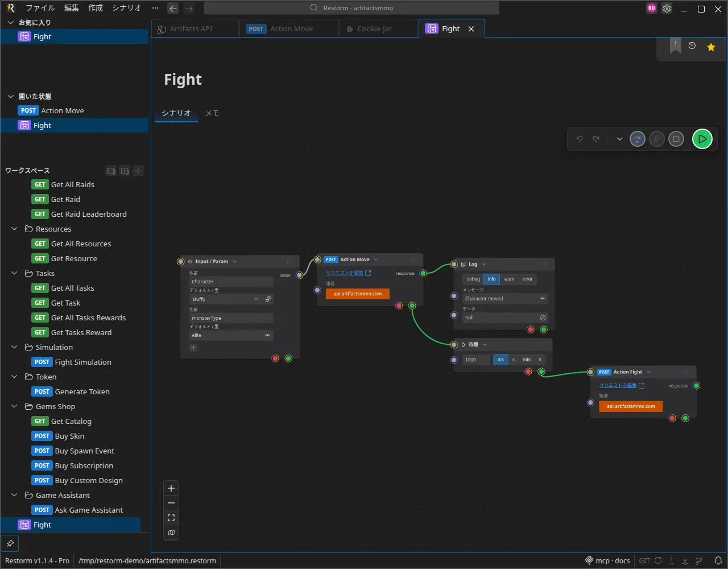Expand the Log node chevron
The image size is (728, 569).
[484, 264]
